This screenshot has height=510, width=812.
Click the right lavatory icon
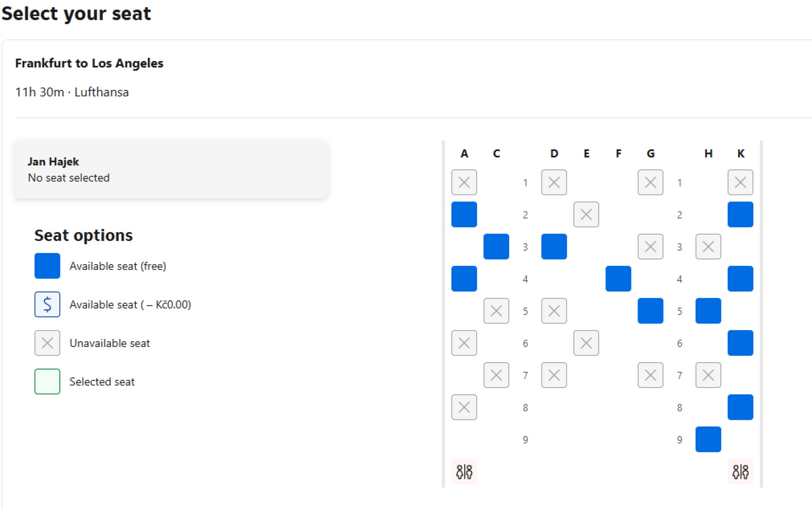point(740,471)
